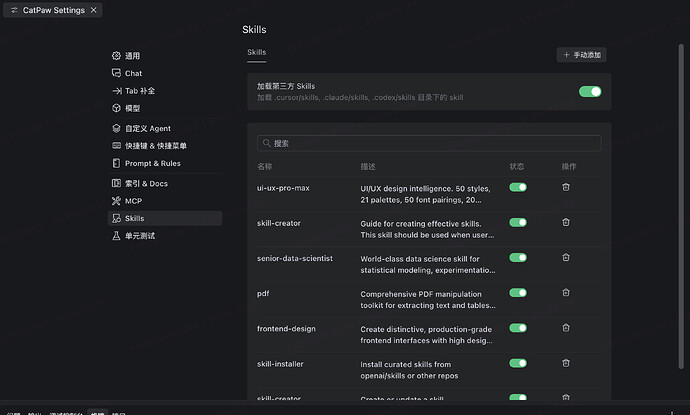Viewport: 690px width, 415px height.
Task: Delete the pdf skill
Action: 566,293
